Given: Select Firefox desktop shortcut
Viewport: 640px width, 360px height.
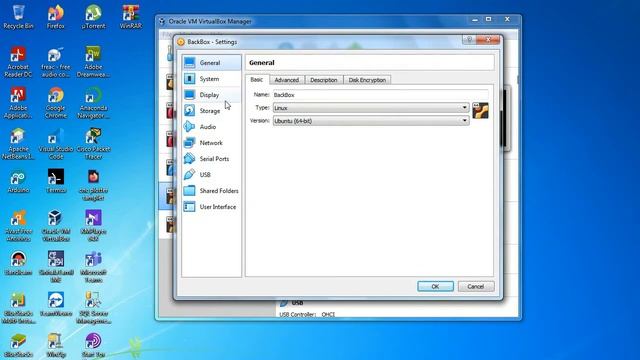Looking at the screenshot, I should [x=56, y=17].
